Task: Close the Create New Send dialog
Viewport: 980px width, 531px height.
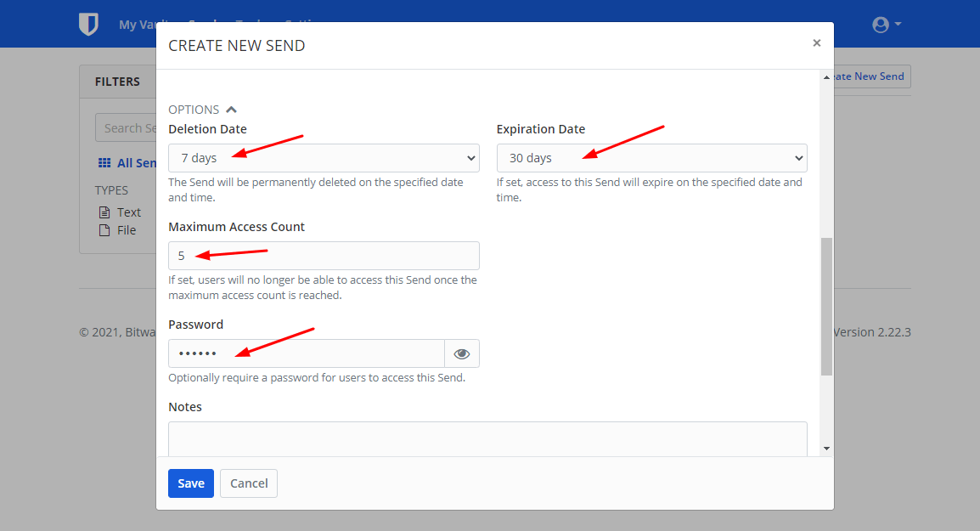Action: [816, 43]
